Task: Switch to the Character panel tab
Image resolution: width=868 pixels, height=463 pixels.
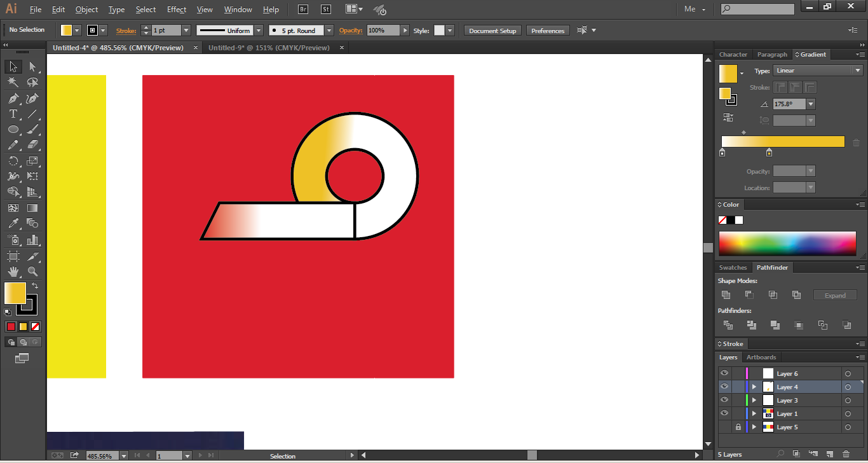Action: (733, 55)
